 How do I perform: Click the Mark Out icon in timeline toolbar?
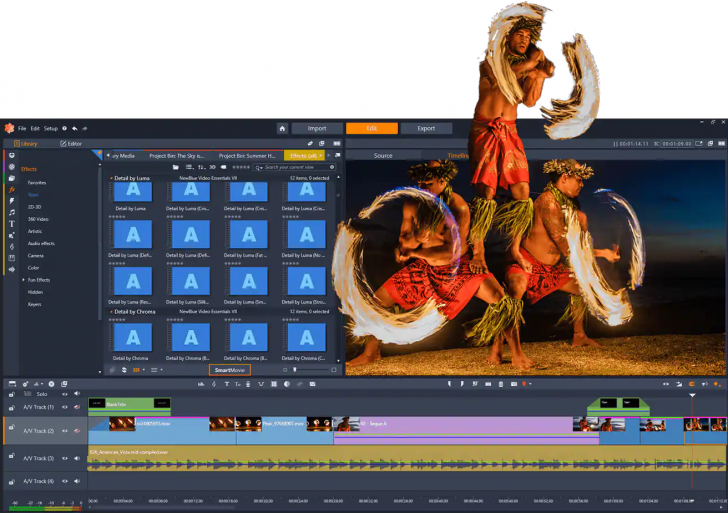coord(462,384)
